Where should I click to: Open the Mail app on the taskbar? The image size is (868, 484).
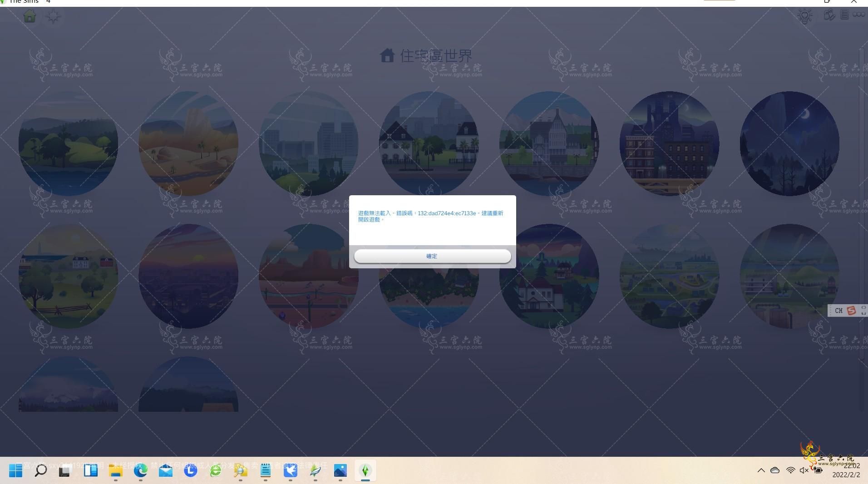click(166, 470)
